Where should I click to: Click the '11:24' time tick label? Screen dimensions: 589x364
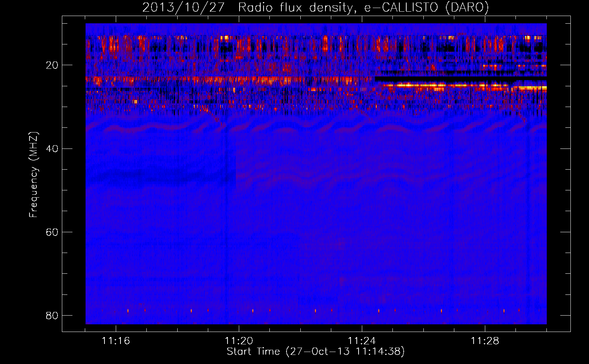click(x=362, y=341)
